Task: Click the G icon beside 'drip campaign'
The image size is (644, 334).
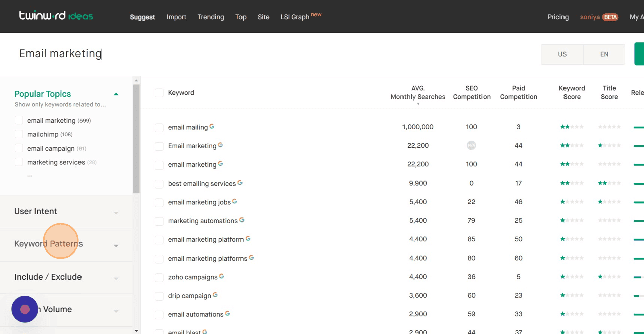Action: pos(216,294)
